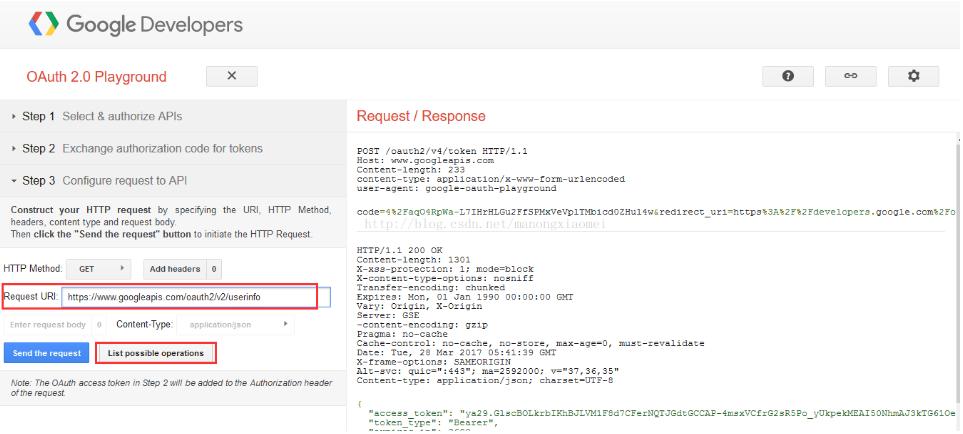The image size is (963, 434).
Task: Open the help question mark icon
Action: pos(788,76)
